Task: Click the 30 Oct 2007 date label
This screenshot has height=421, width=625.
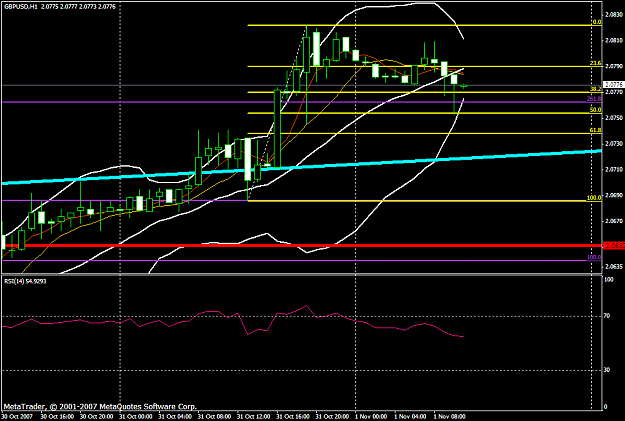Action: point(16,417)
